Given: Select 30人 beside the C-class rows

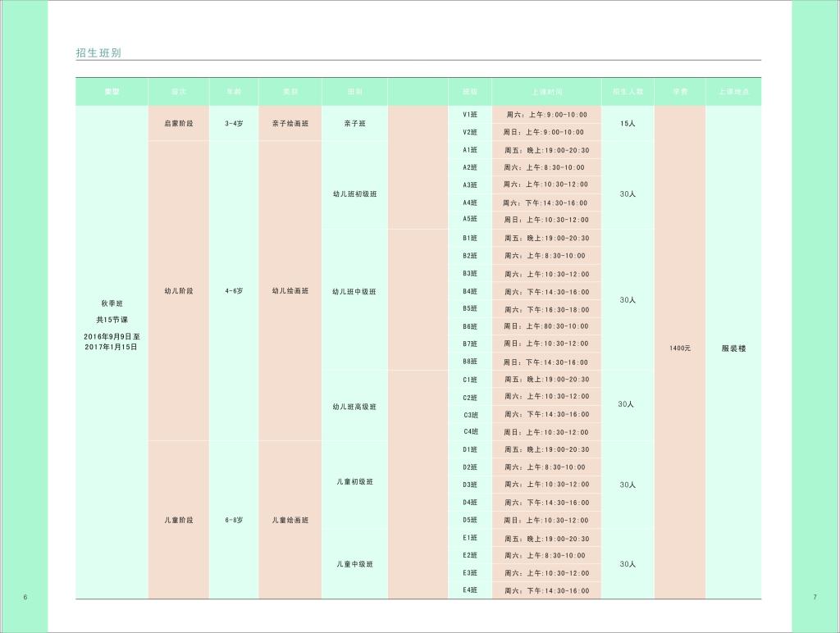Looking at the screenshot, I should click(x=626, y=404).
